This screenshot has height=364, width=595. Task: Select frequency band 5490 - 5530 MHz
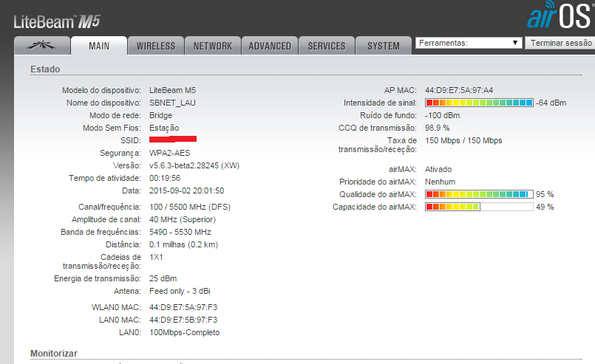click(180, 232)
